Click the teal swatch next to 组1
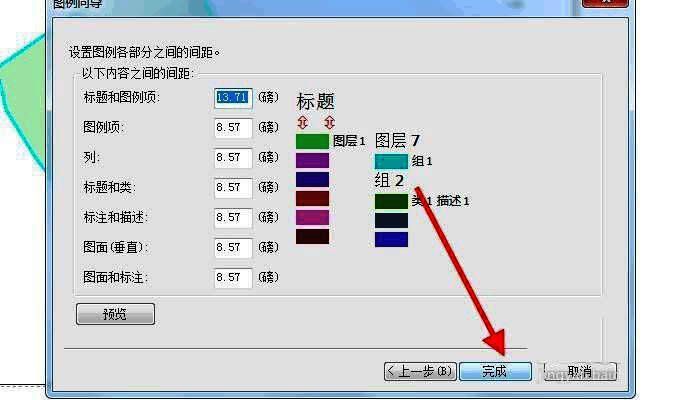700x400 pixels. coord(391,160)
